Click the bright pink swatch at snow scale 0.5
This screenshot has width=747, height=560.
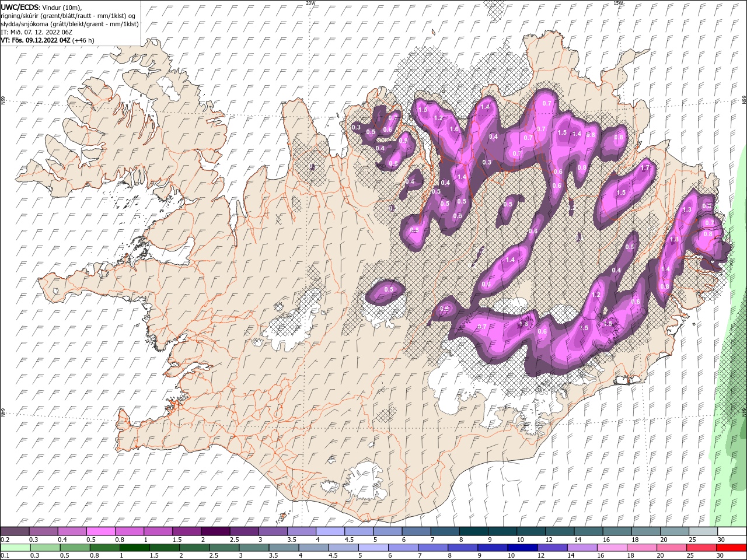100,531
